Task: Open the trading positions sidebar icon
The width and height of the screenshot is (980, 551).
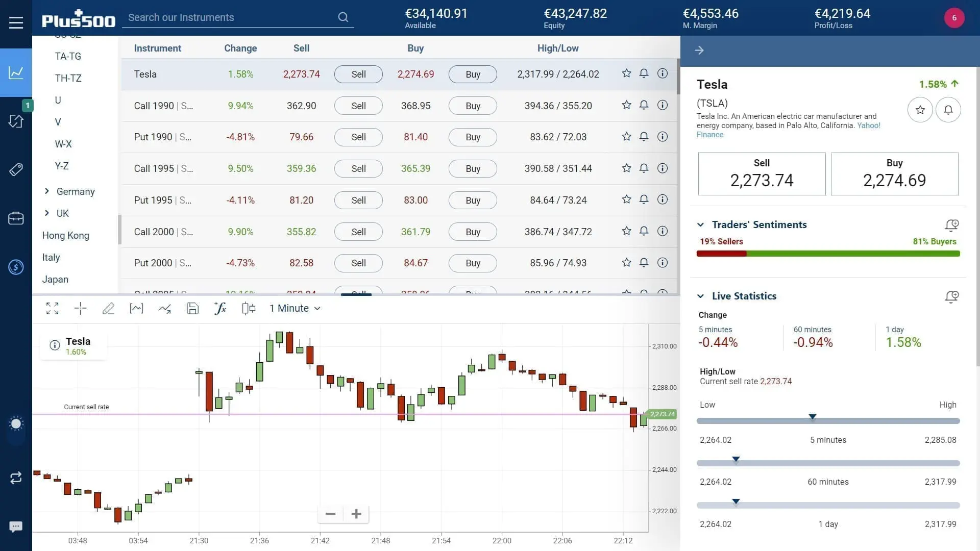Action: tap(16, 121)
